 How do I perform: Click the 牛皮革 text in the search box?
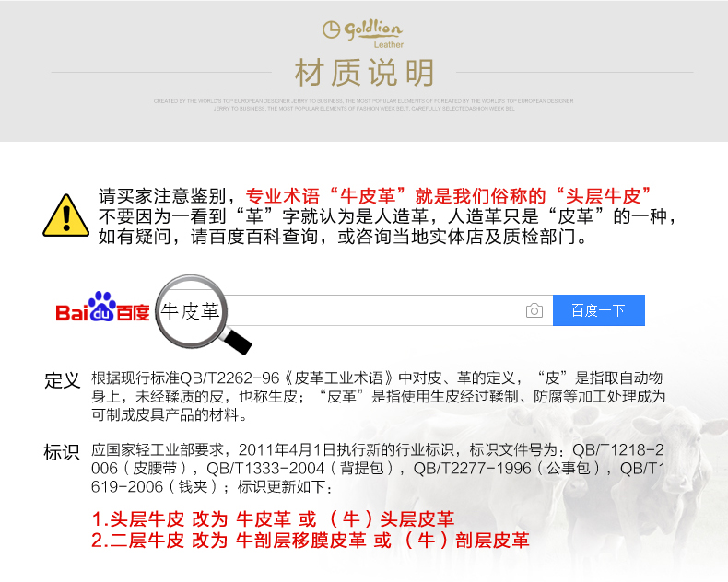pos(190,311)
